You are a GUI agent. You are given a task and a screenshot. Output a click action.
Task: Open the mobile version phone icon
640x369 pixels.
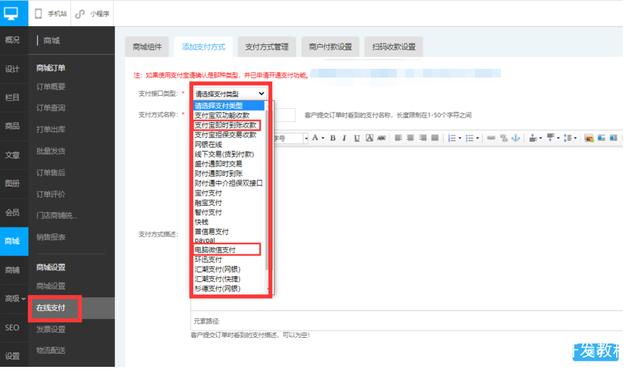(38, 14)
